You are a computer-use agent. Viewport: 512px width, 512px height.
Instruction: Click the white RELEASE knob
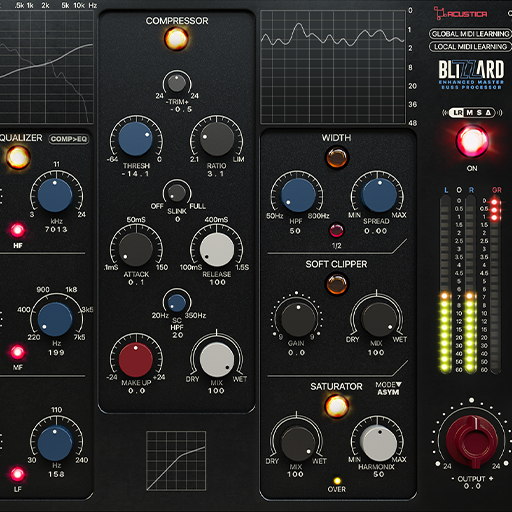217,249
